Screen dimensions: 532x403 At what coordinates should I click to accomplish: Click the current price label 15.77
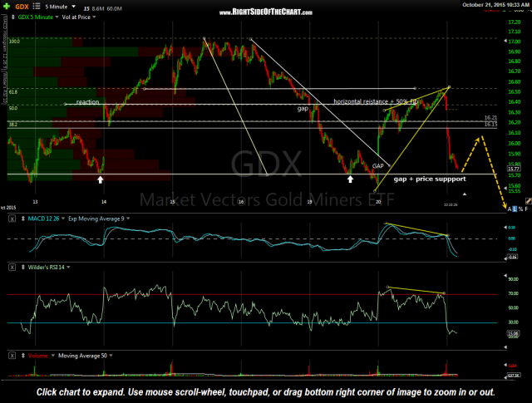click(514, 169)
